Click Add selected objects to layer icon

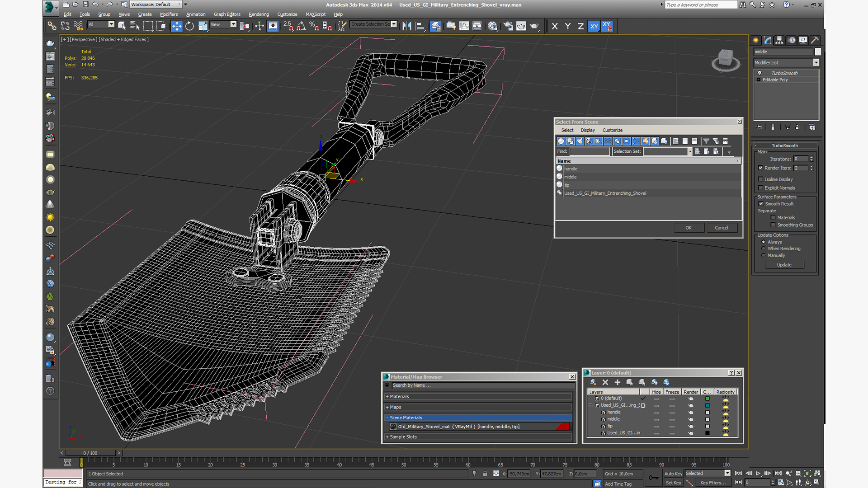pyautogui.click(x=618, y=382)
